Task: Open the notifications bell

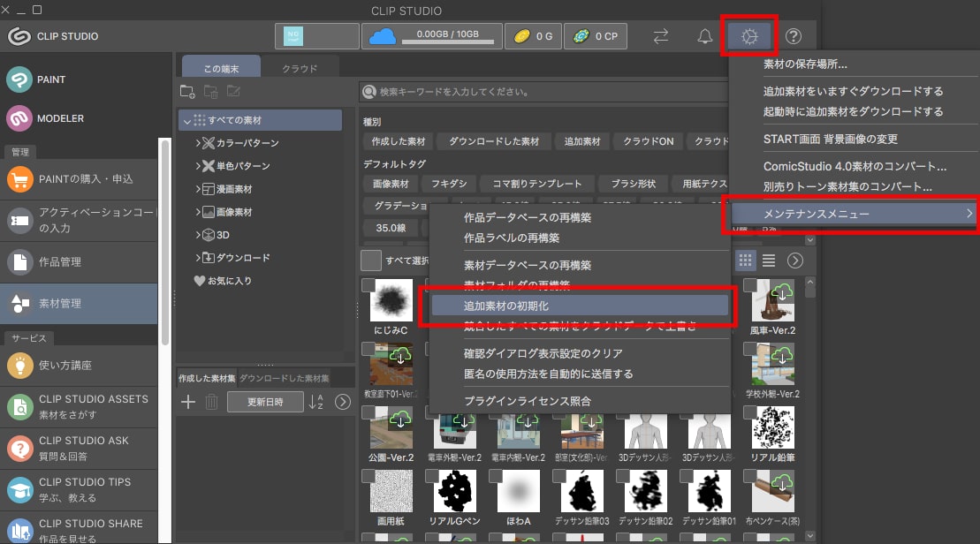Action: coord(704,36)
